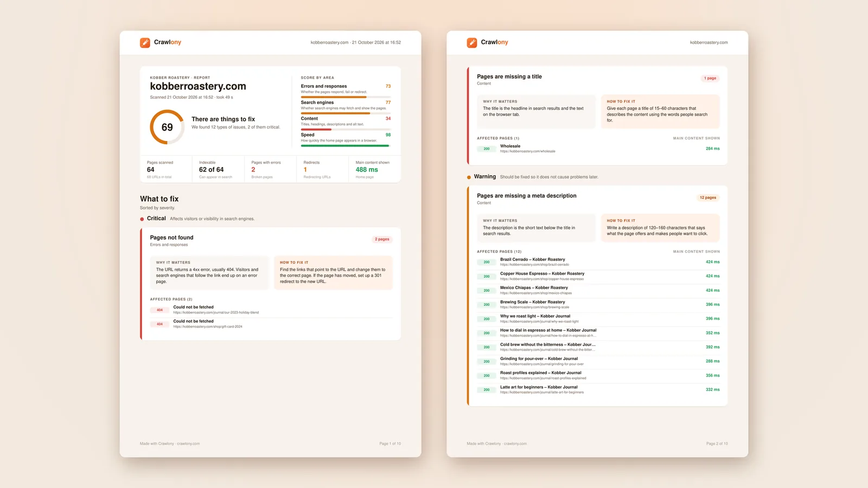The width and height of the screenshot is (868, 488).
Task: Click the Speed score bar
Action: 346,145
